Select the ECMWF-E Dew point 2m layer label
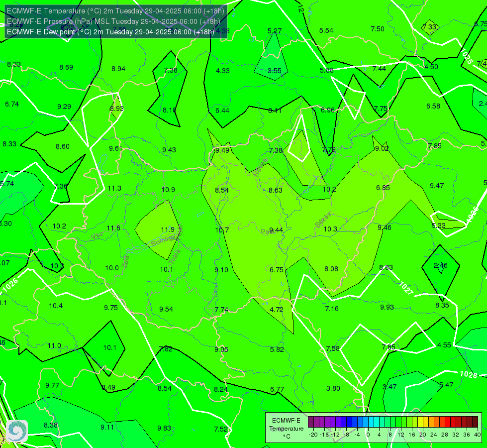Screen dimensions: 487x448 (110, 32)
